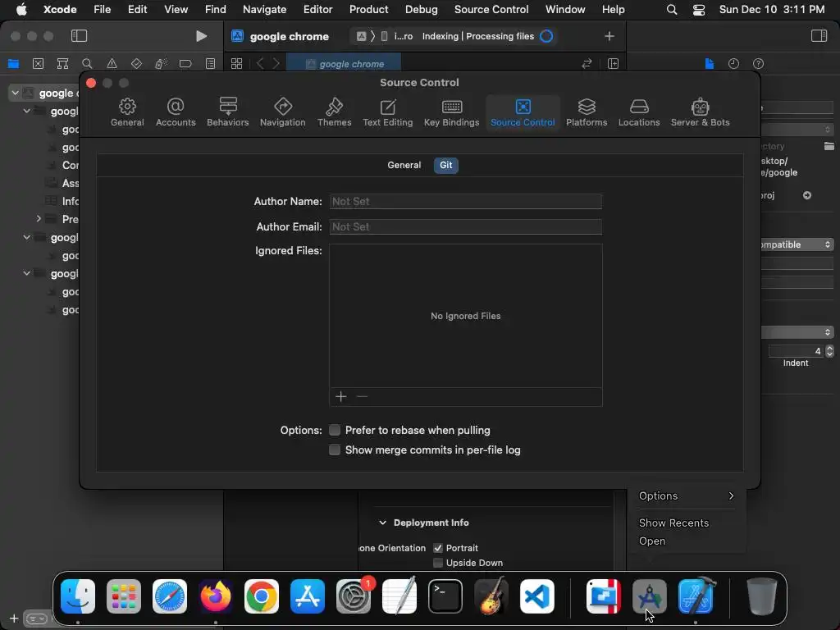This screenshot has height=630, width=840.
Task: Open the google chrome editor tab
Action: (344, 64)
